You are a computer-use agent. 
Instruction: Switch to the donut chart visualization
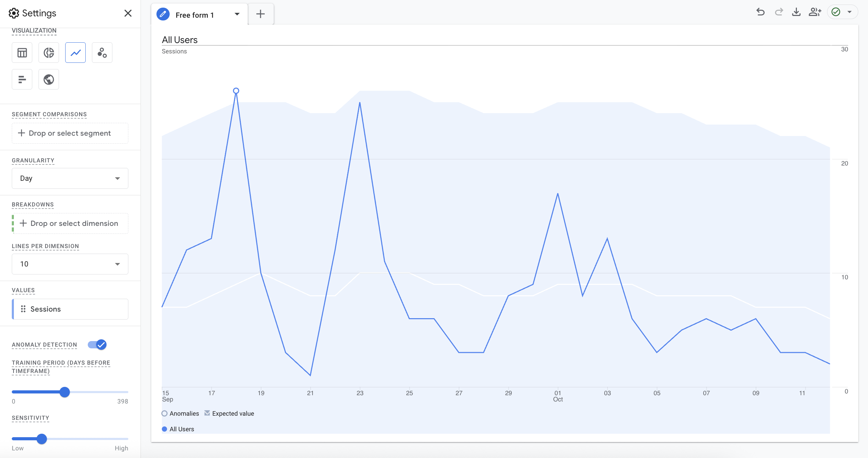(49, 52)
